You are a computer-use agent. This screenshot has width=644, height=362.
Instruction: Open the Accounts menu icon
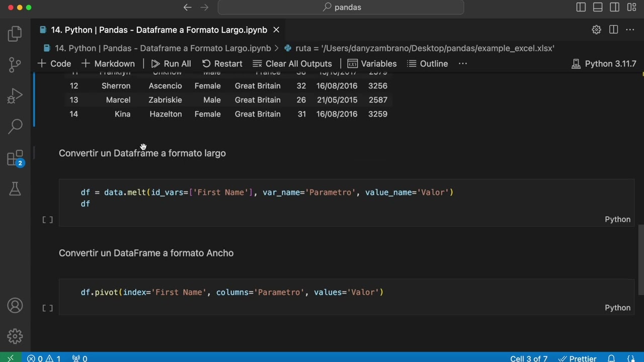tap(15, 306)
